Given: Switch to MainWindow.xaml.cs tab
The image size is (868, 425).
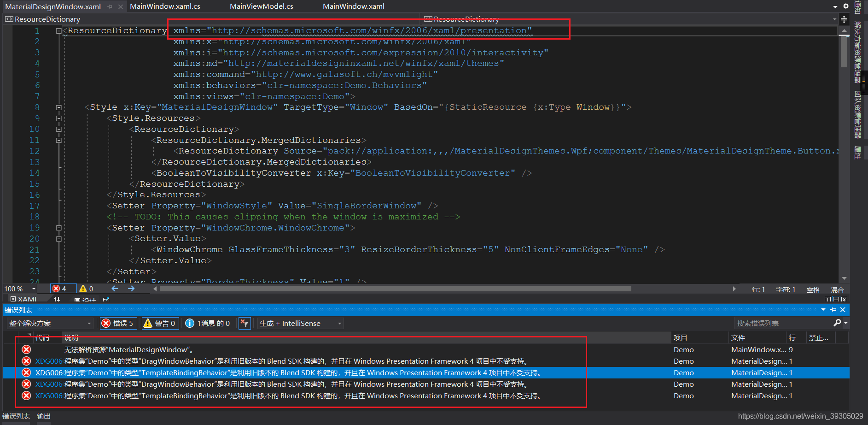Looking at the screenshot, I should [165, 6].
